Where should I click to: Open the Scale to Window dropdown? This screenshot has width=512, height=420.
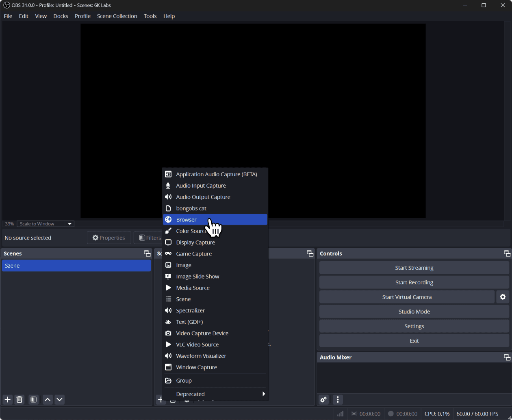pos(46,224)
